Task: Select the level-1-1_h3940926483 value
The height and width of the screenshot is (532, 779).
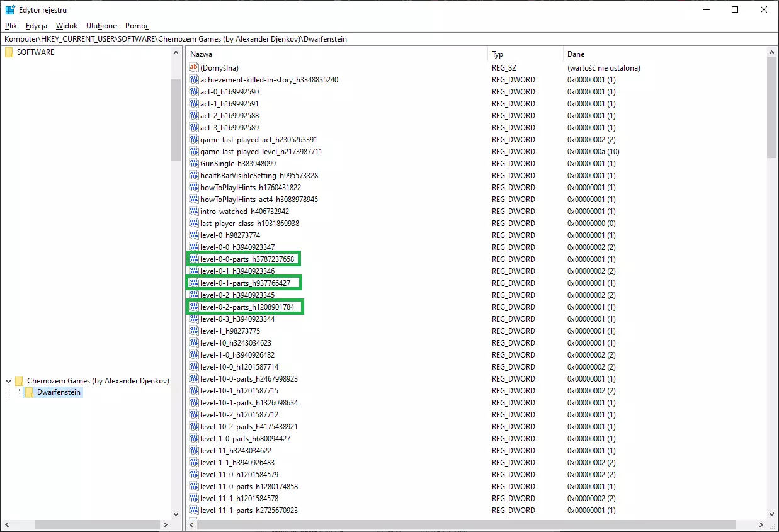Action: point(237,462)
